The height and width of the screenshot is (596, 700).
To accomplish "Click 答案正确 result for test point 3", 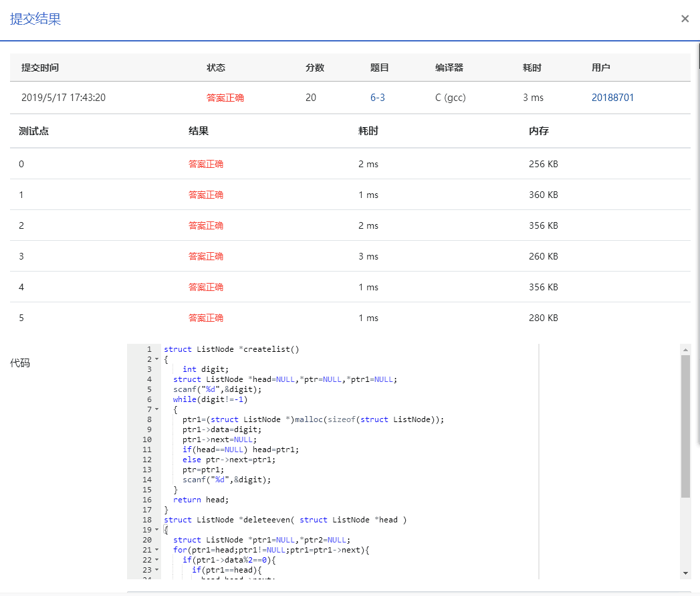I will pos(206,256).
